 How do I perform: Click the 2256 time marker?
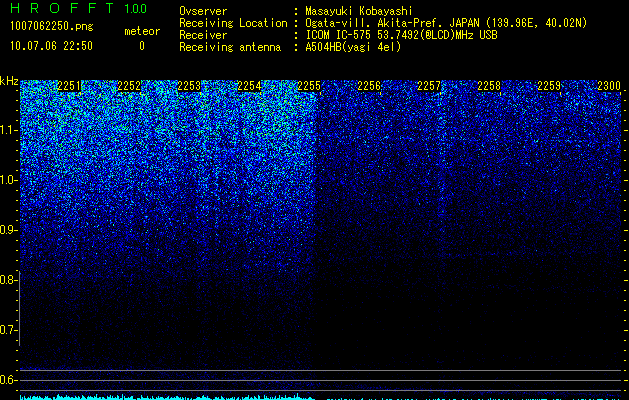coord(369,86)
